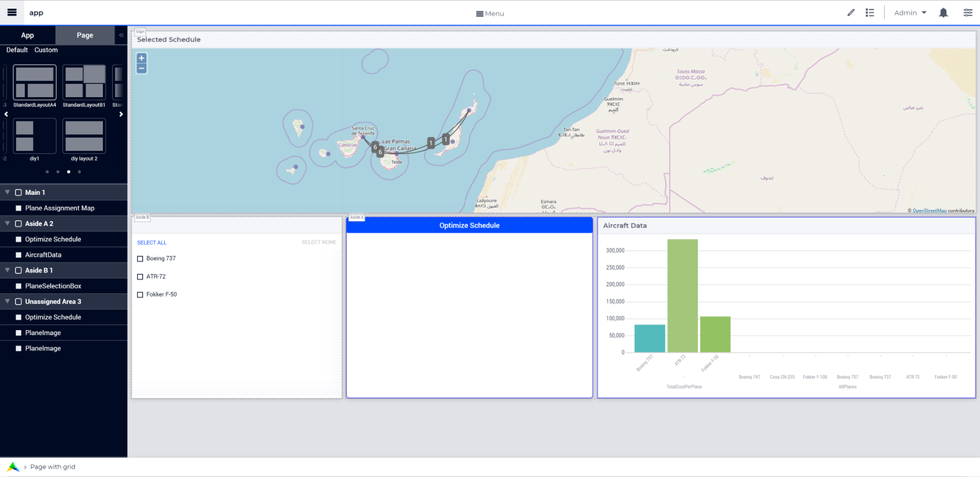Collapse the Main 1 tree section
980x477 pixels.
[8, 193]
